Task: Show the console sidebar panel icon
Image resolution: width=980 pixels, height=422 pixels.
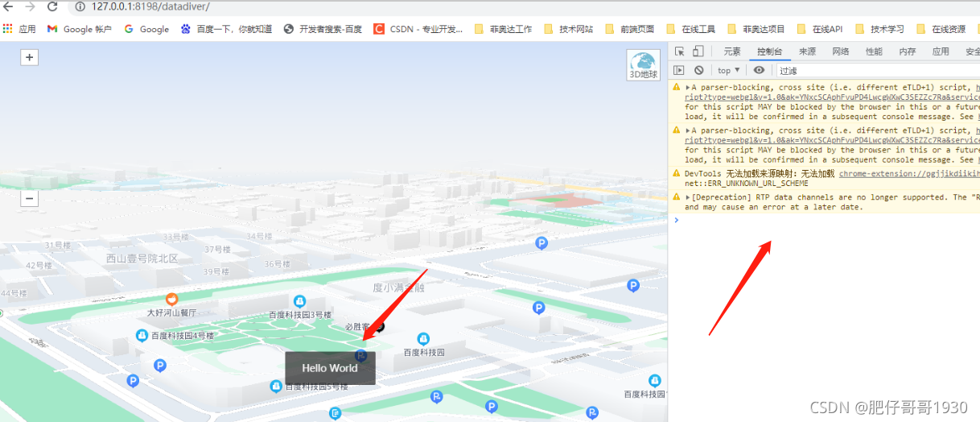Action: (680, 70)
